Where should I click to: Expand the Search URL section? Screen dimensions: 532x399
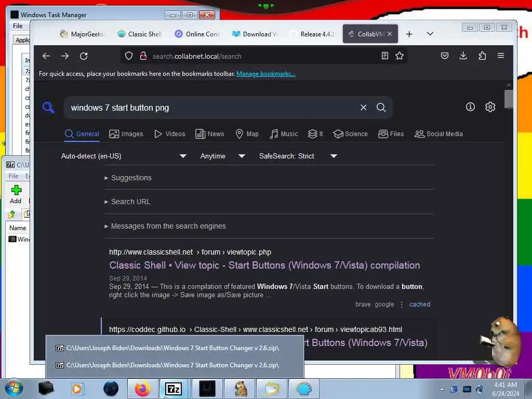(x=127, y=202)
